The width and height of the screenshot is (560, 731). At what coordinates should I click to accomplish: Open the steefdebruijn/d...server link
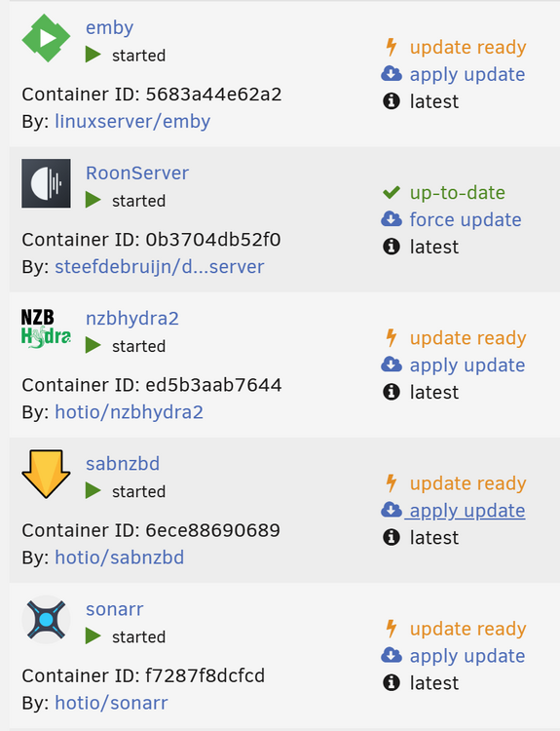coord(160,267)
